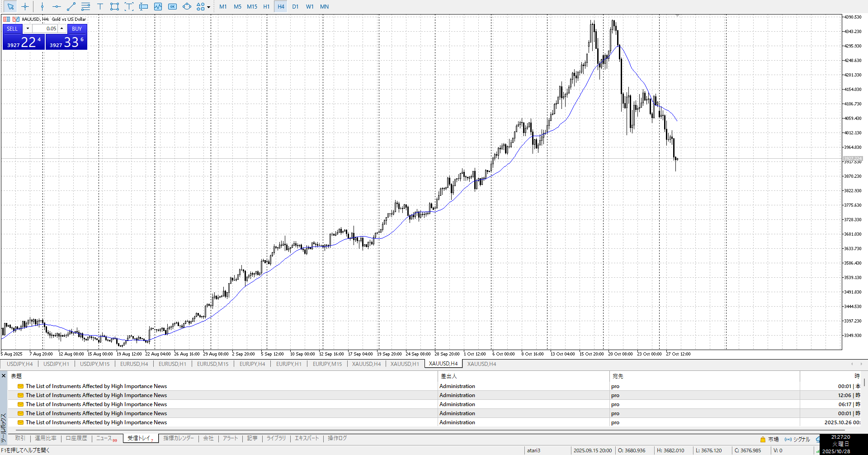868x455 pixels.
Task: Select the horizontal line drawing tool
Action: point(57,7)
